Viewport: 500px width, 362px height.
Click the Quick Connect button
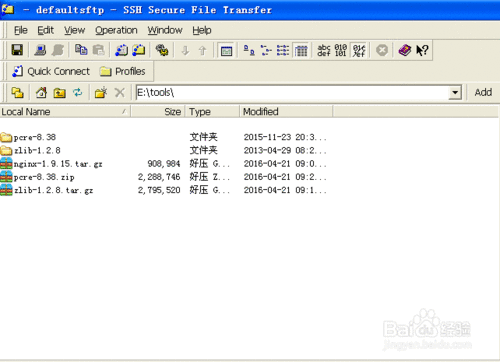pos(51,71)
